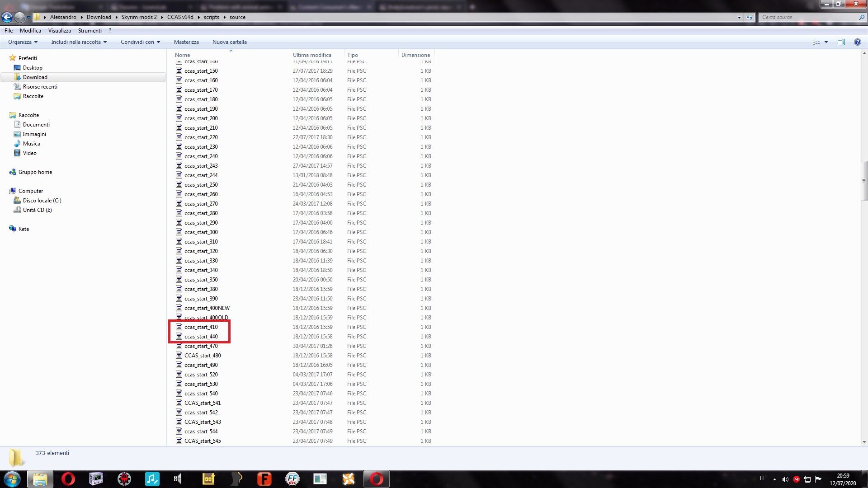The height and width of the screenshot is (488, 868).
Task: Click file icon of ccas_start_440
Action: pyautogui.click(x=179, y=337)
